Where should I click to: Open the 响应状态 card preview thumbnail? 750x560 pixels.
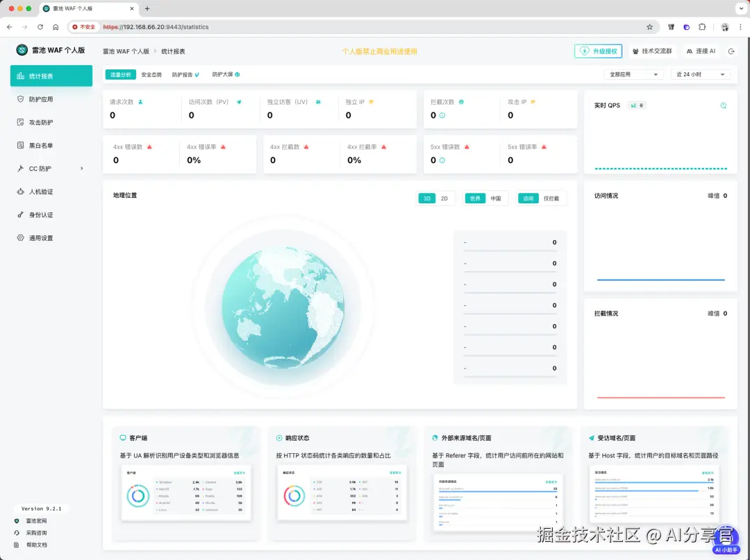(x=342, y=493)
